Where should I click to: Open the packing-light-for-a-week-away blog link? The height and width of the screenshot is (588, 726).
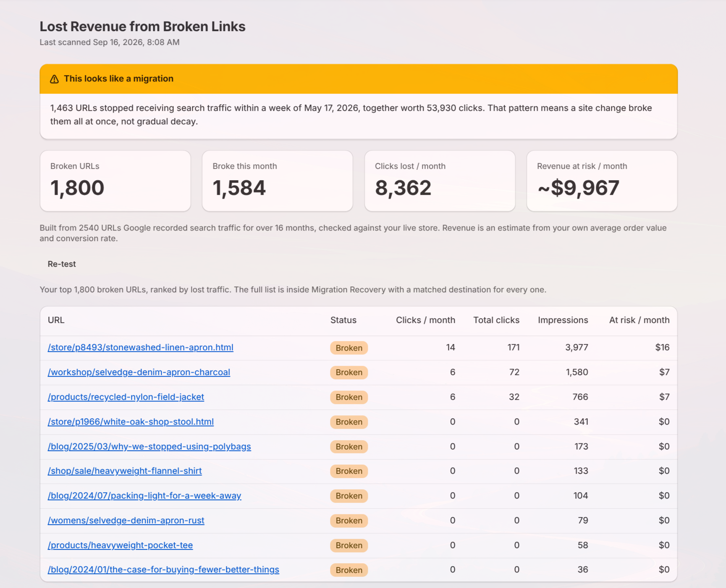[x=144, y=496]
